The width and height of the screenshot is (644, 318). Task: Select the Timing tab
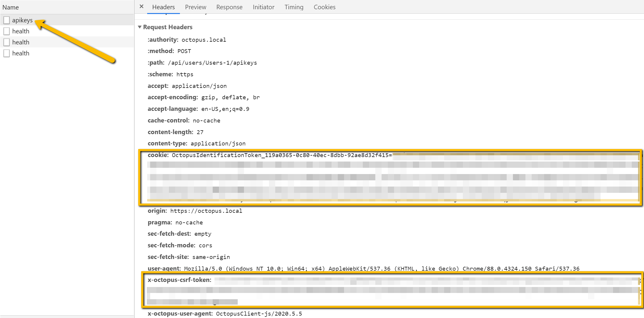[x=294, y=7]
